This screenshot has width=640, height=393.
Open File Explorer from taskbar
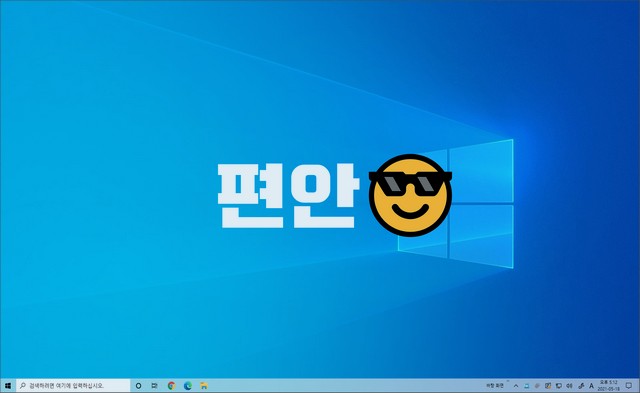(x=204, y=386)
